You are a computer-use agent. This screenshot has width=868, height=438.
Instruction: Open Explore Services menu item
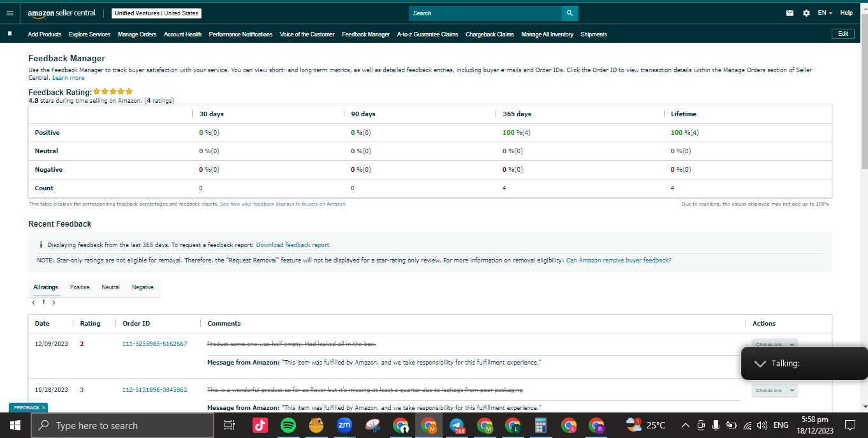tap(89, 34)
